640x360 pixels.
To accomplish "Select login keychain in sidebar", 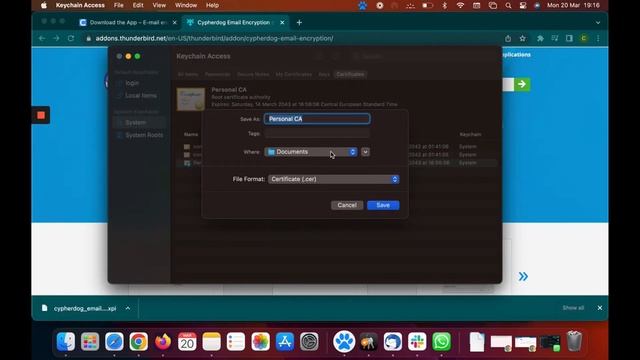I will click(x=132, y=83).
